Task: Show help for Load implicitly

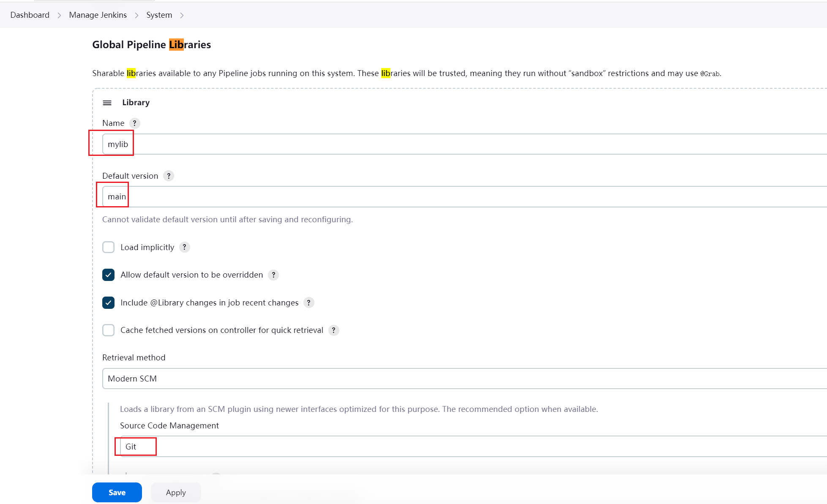Action: point(184,247)
